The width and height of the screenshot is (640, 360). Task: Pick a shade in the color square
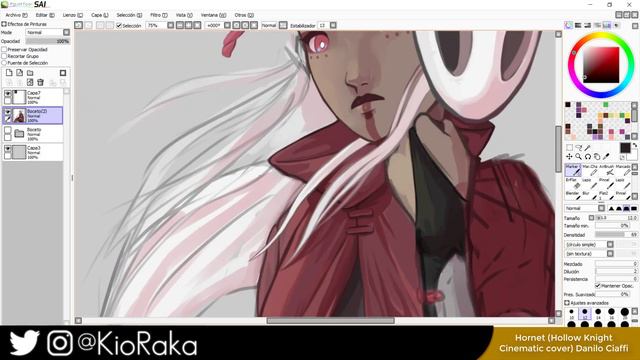601,65
